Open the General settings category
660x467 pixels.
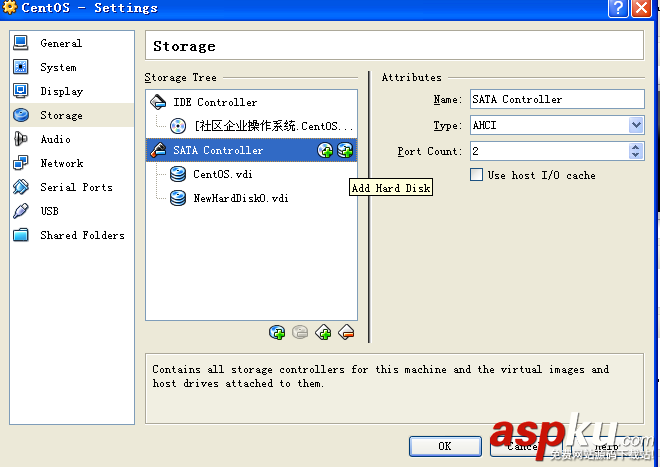[72, 43]
